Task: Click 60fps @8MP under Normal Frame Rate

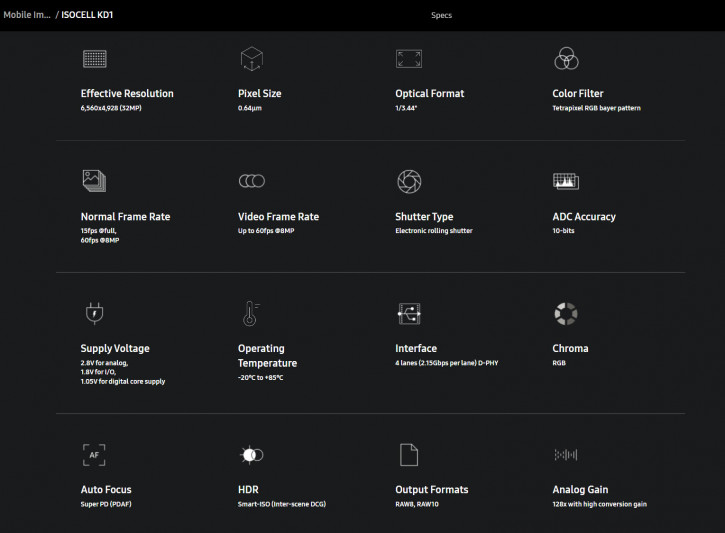Action: point(100,240)
